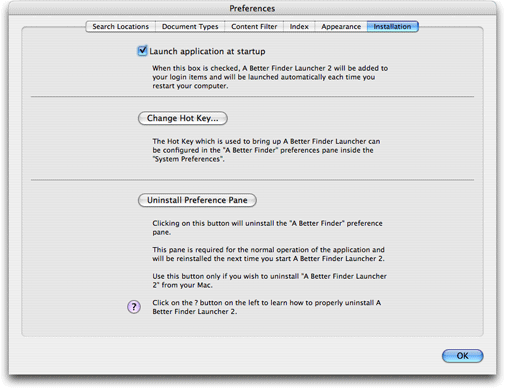Confirm preferences with the OK button
Viewport: 505px width, 389px height.
click(462, 356)
